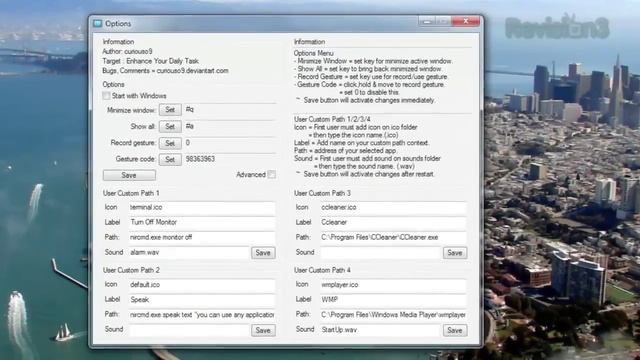The image size is (640, 360).
Task: Click Set button for Gesture code
Action: 170,159
